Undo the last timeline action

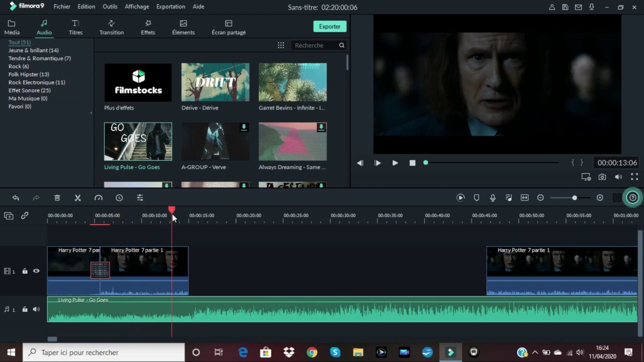(x=16, y=198)
